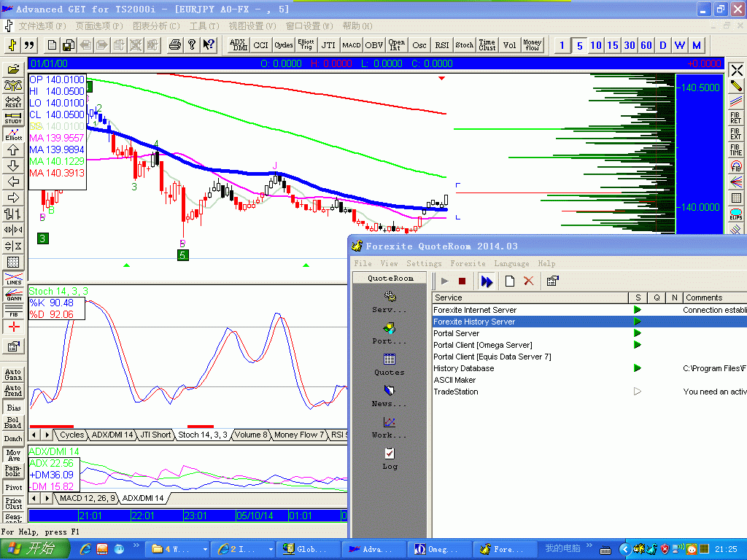Open the Money Flow indicator button
747x560 pixels.
[532, 45]
